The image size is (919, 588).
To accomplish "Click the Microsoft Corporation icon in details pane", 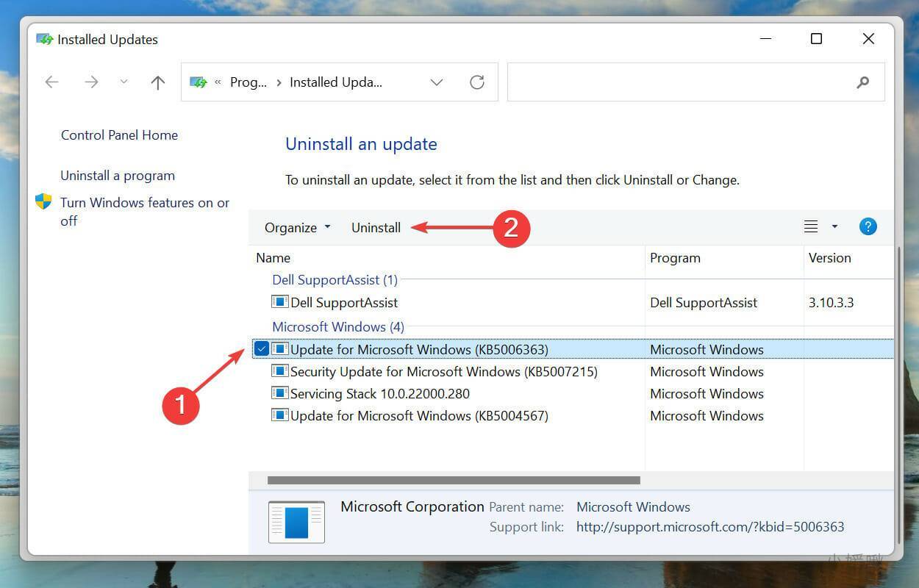I will coord(296,522).
